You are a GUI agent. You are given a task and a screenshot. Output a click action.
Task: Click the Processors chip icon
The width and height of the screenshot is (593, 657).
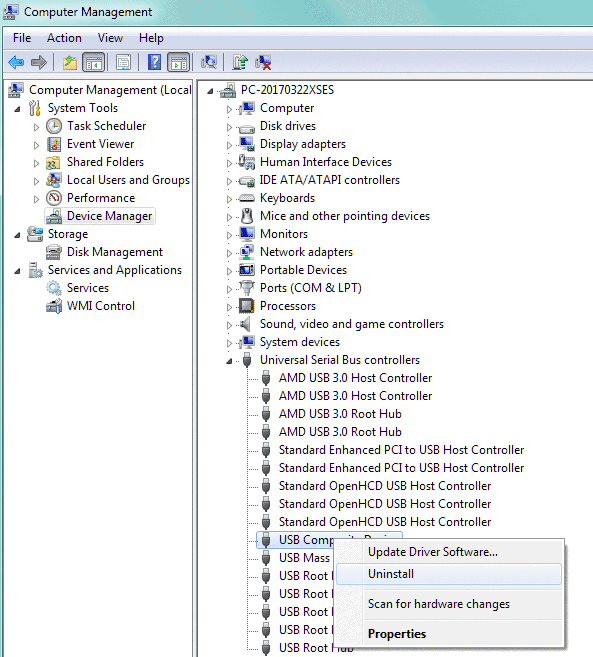point(246,306)
